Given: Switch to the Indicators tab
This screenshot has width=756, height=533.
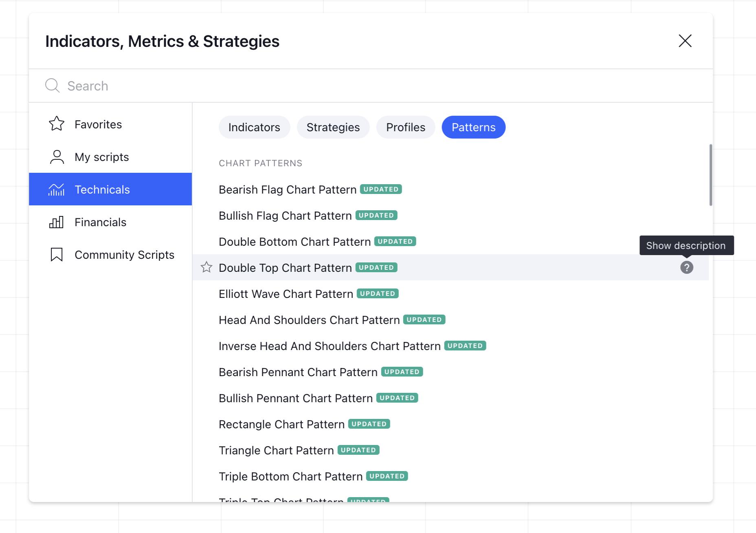Looking at the screenshot, I should point(254,127).
